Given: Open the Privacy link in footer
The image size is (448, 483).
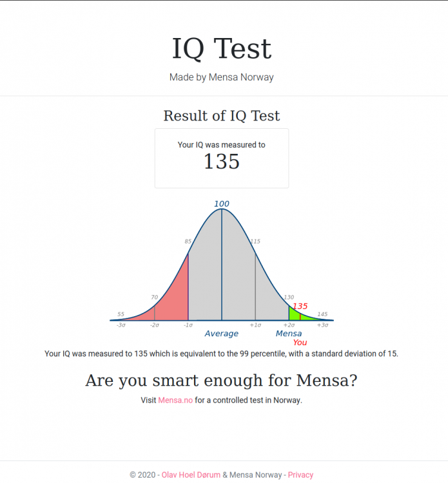Looking at the screenshot, I should pyautogui.click(x=300, y=475).
